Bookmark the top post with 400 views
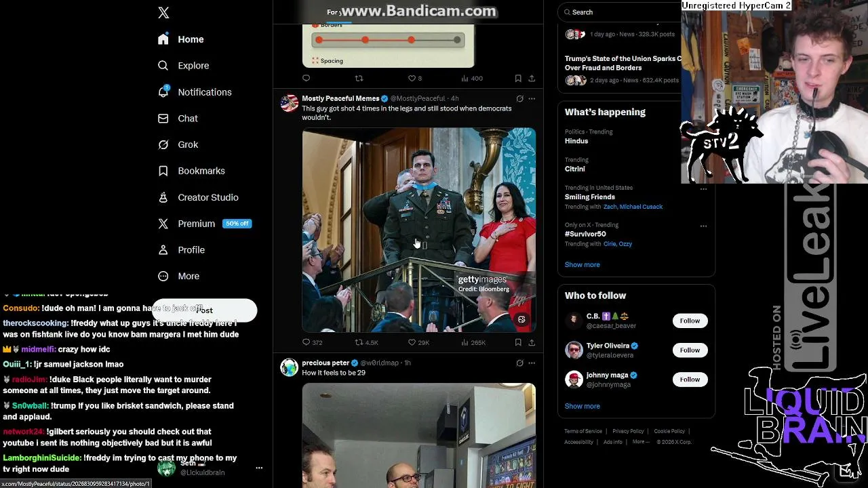 pyautogui.click(x=518, y=79)
